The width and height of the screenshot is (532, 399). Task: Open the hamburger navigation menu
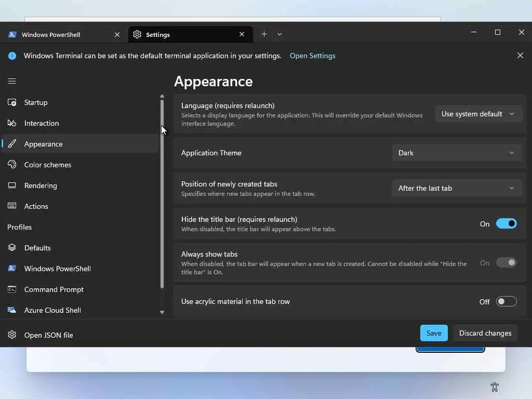pyautogui.click(x=12, y=81)
